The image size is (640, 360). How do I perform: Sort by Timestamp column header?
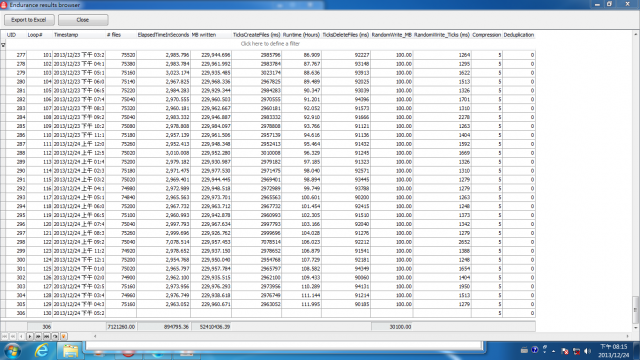(66, 35)
